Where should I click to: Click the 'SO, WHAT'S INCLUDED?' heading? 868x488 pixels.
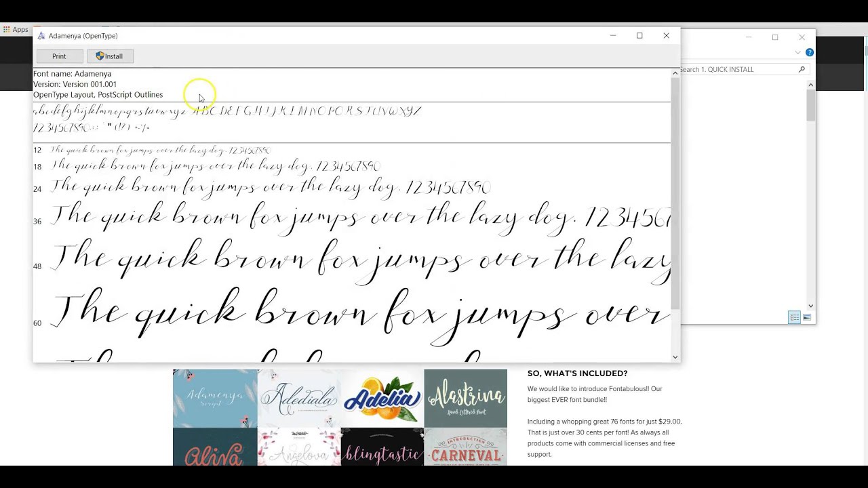tap(578, 373)
